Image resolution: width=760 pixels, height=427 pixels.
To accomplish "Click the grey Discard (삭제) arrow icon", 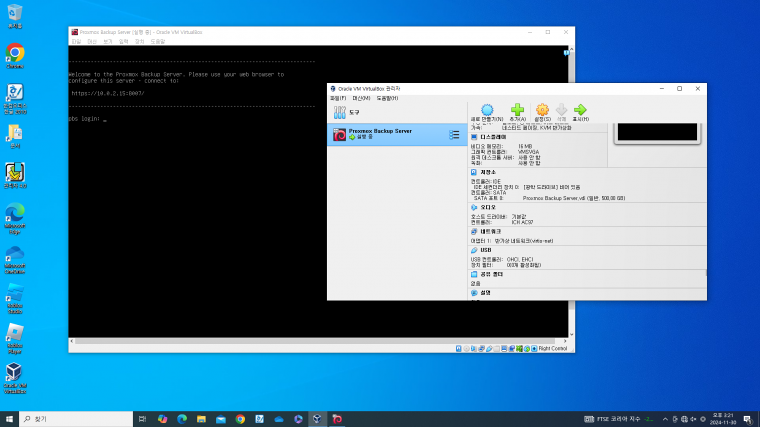I will coord(561,110).
